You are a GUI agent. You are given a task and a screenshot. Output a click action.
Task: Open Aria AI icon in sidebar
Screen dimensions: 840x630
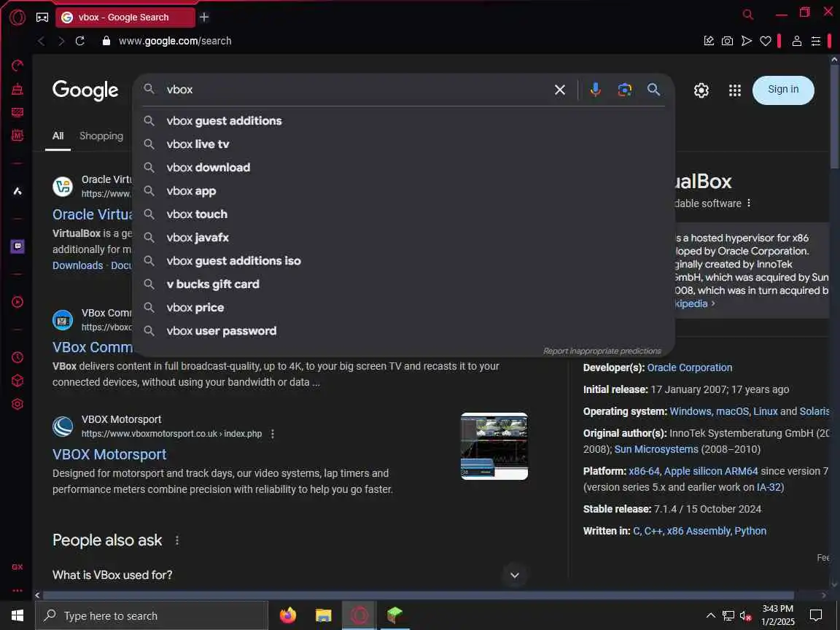click(x=17, y=191)
